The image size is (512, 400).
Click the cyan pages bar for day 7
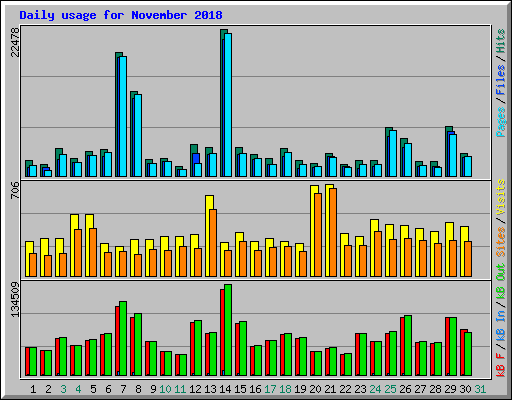(123, 116)
